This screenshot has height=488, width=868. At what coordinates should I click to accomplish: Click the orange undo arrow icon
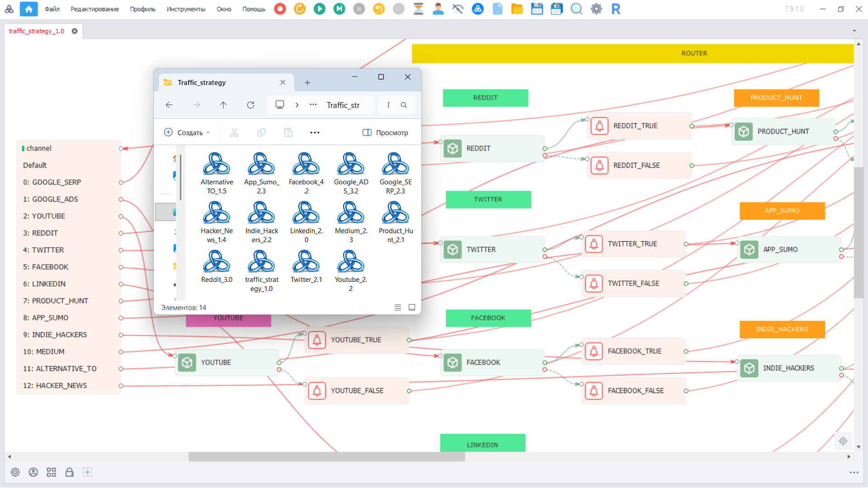379,9
